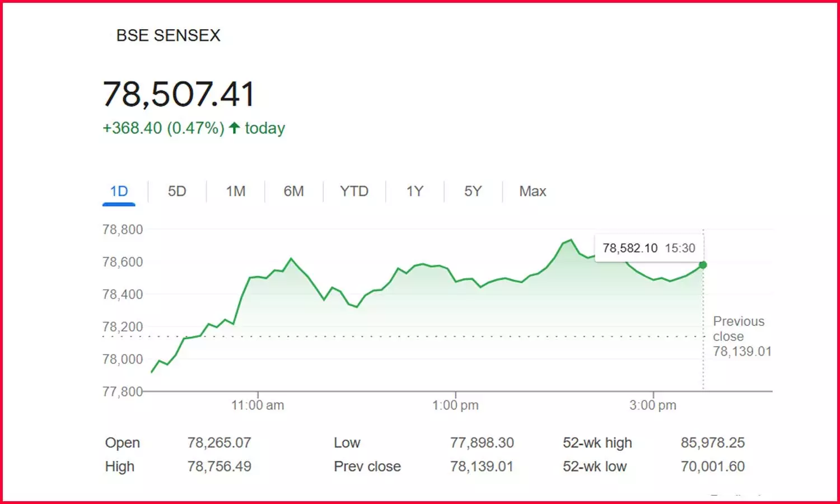Click the 78,507.41 index value

click(x=179, y=94)
